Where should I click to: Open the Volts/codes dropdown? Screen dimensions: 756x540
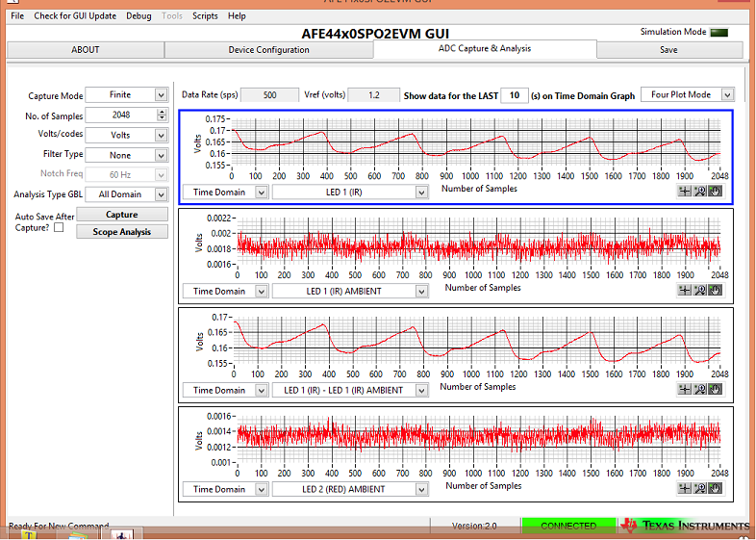127,135
